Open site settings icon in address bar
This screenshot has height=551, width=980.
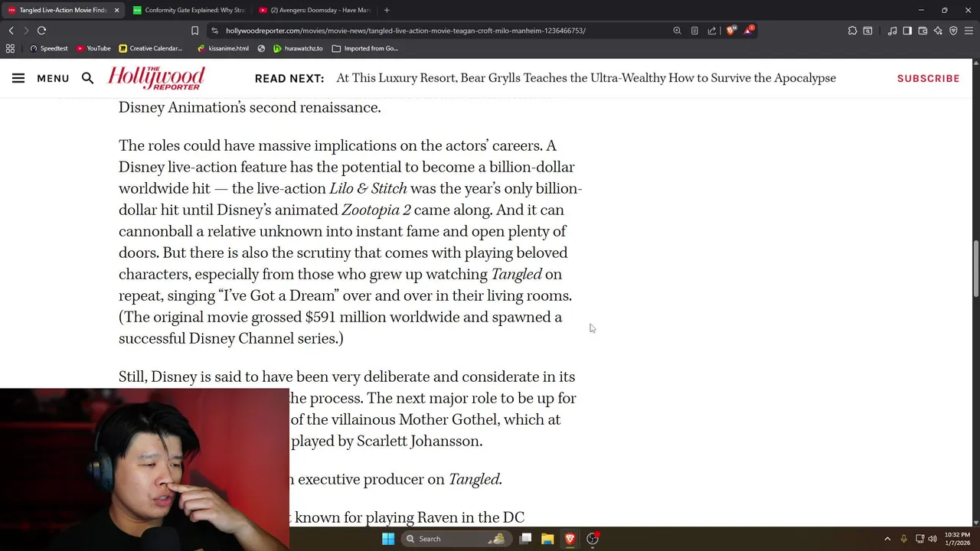click(x=215, y=31)
